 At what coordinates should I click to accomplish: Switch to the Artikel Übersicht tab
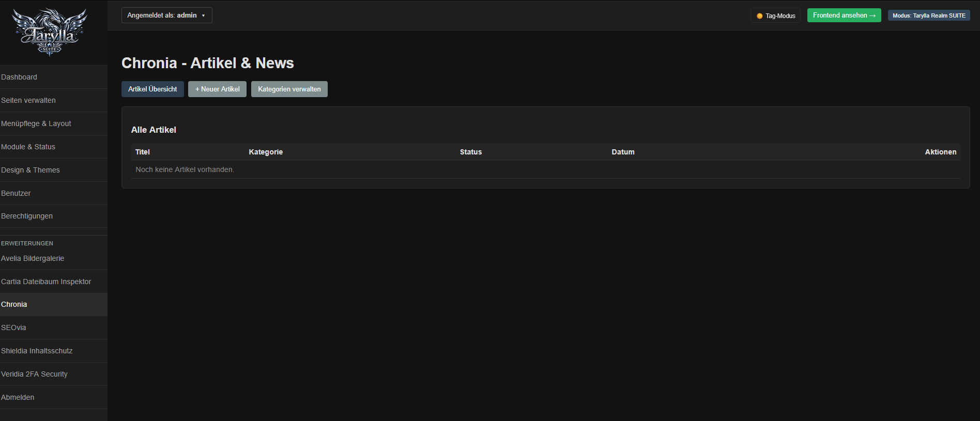(152, 89)
